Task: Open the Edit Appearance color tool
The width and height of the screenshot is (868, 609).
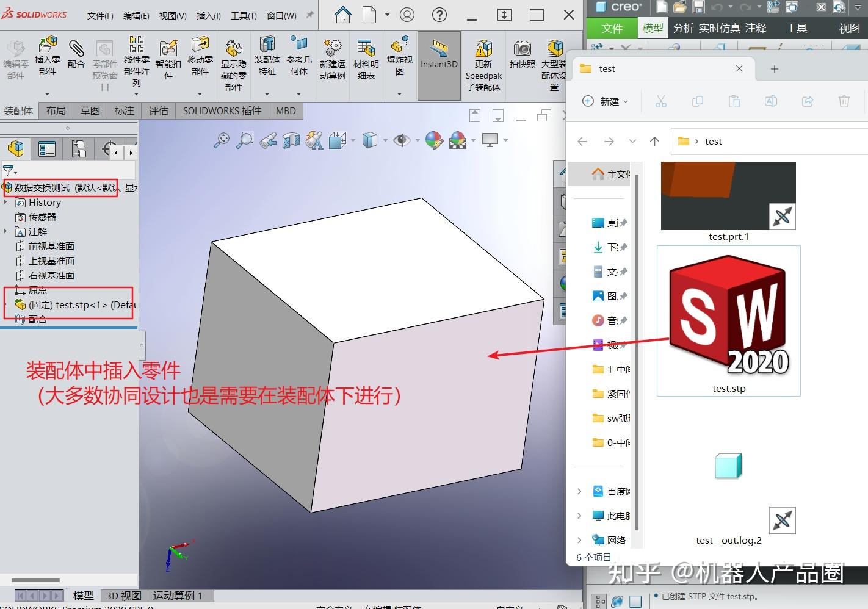Action: (x=434, y=140)
